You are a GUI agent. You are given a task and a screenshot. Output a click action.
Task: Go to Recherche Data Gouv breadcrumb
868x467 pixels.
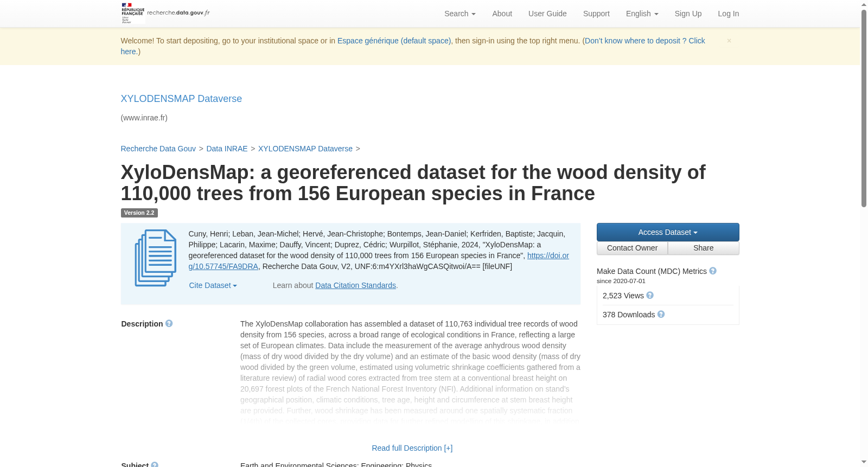(158, 149)
